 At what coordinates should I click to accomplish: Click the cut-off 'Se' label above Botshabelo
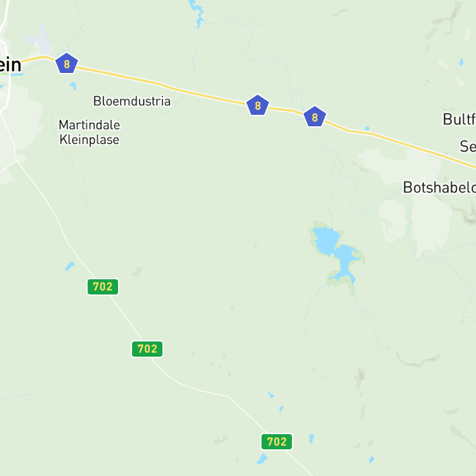468,147
